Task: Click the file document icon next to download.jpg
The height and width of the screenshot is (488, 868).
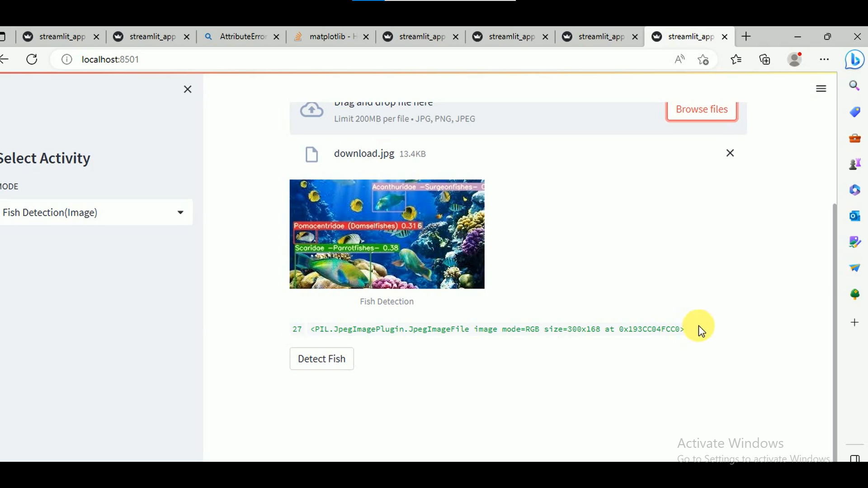Action: click(x=311, y=154)
